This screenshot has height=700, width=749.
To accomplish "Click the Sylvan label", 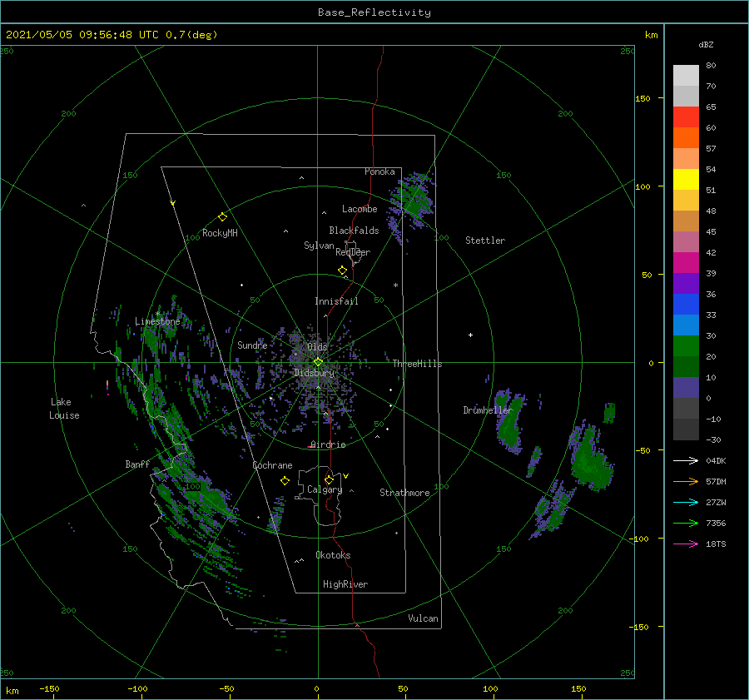I will pos(319,246).
